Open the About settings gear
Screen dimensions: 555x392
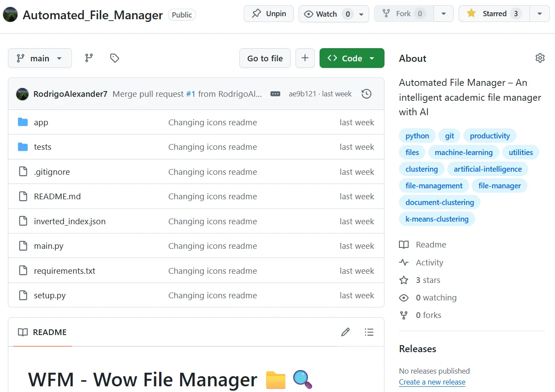point(540,58)
